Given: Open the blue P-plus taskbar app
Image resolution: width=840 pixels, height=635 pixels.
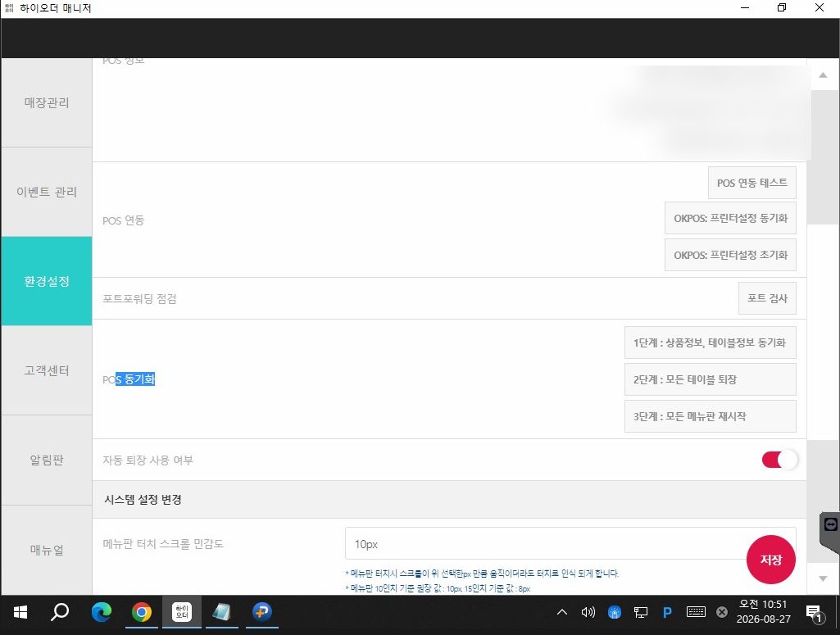Looking at the screenshot, I should 262,612.
